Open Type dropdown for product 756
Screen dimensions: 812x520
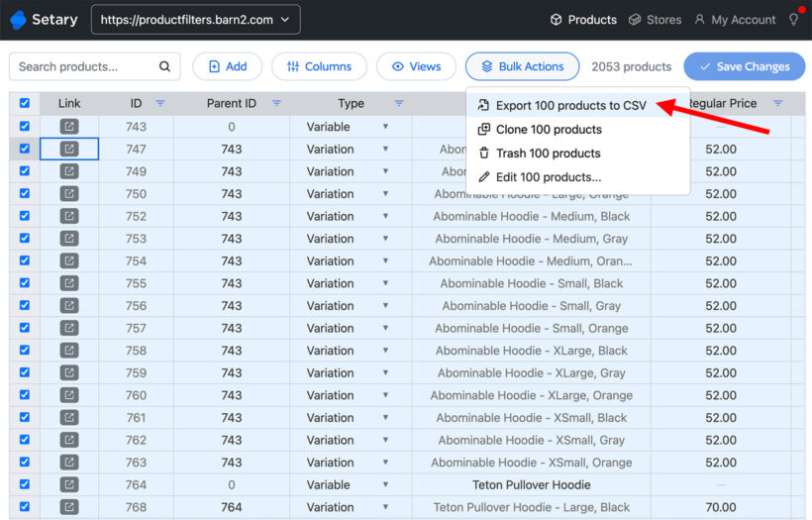(x=385, y=306)
